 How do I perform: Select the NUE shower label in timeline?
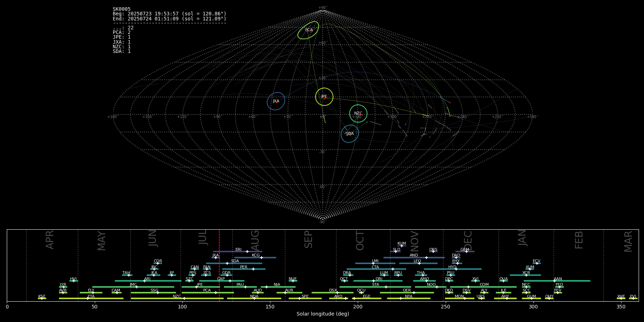tap(293, 279)
